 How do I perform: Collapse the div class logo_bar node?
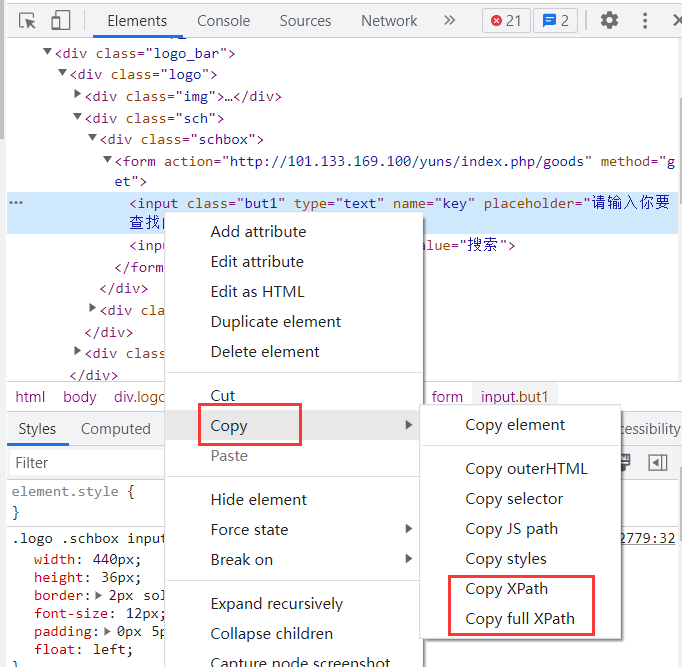(47, 52)
